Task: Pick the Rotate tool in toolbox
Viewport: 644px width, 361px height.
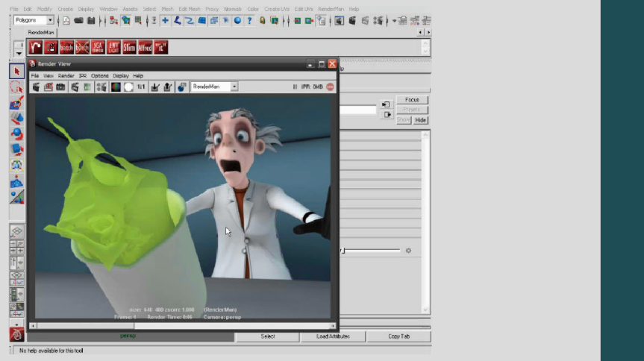Action: pyautogui.click(x=17, y=134)
